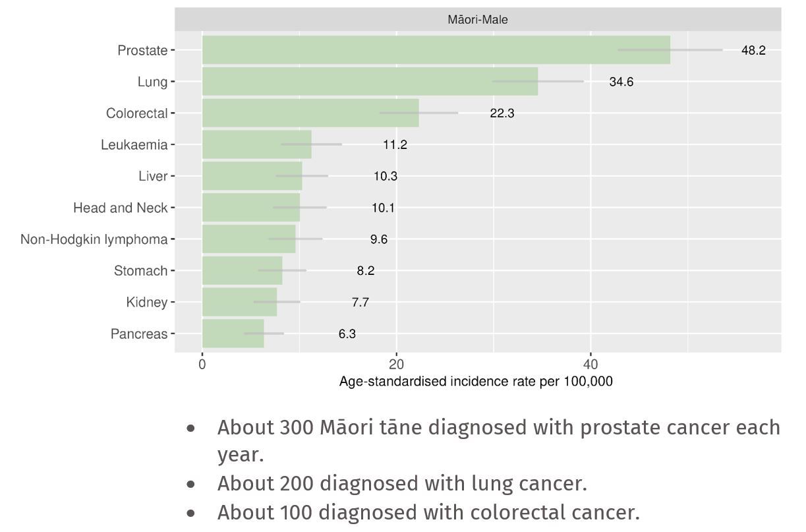Click the 48.2 value label
The width and height of the screenshot is (806, 532).
pos(753,50)
